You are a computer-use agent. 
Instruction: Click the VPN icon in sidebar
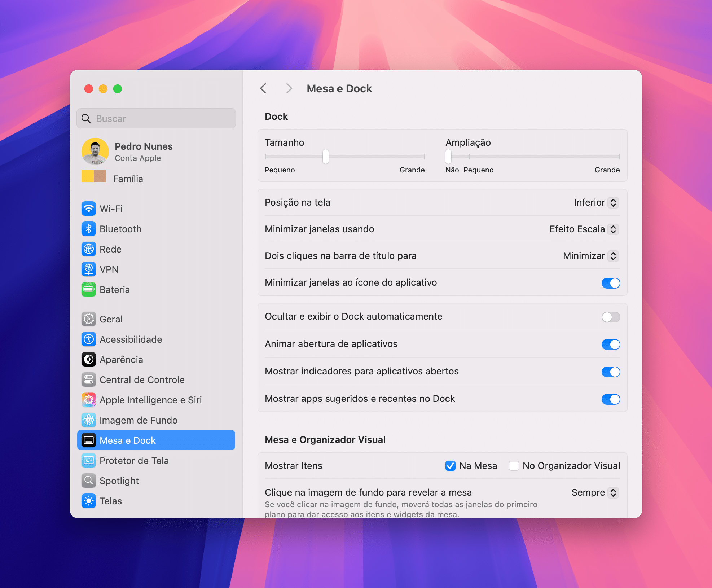[89, 269]
